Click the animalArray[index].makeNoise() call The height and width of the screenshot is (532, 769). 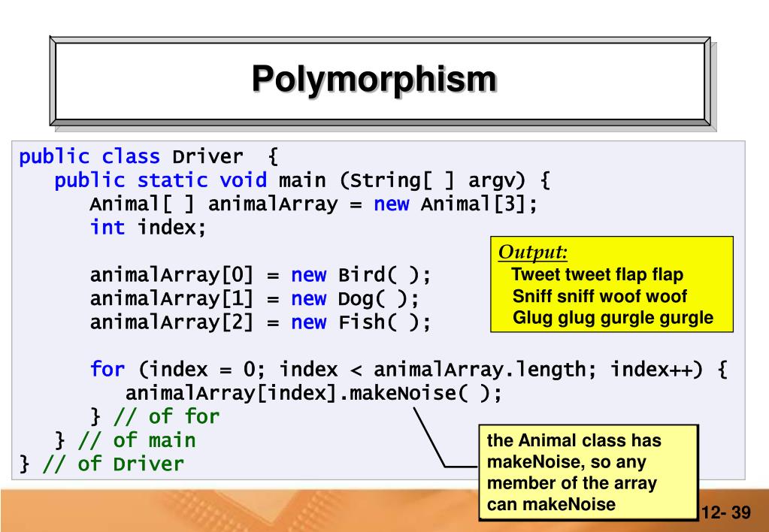314,393
